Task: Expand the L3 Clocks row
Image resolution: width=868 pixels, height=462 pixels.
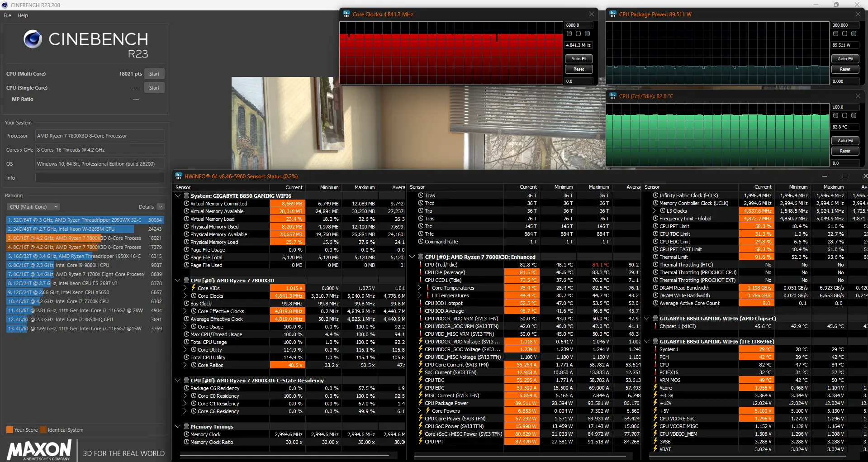Action: (654, 211)
